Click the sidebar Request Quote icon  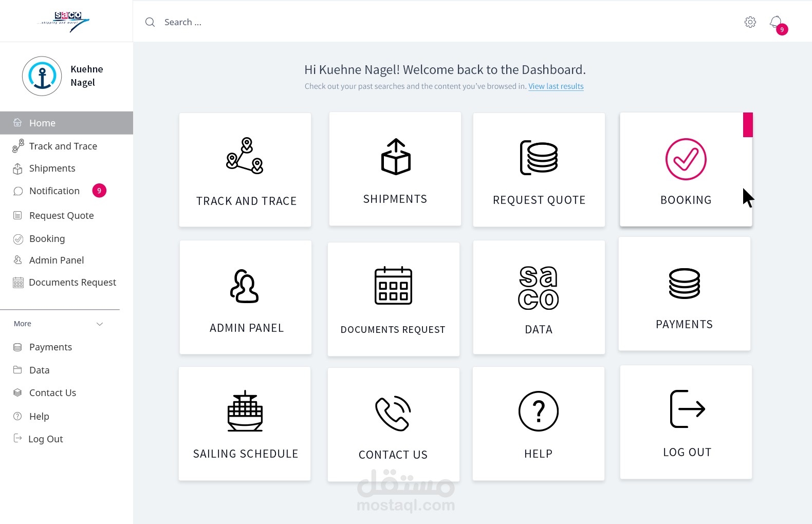[x=17, y=215]
